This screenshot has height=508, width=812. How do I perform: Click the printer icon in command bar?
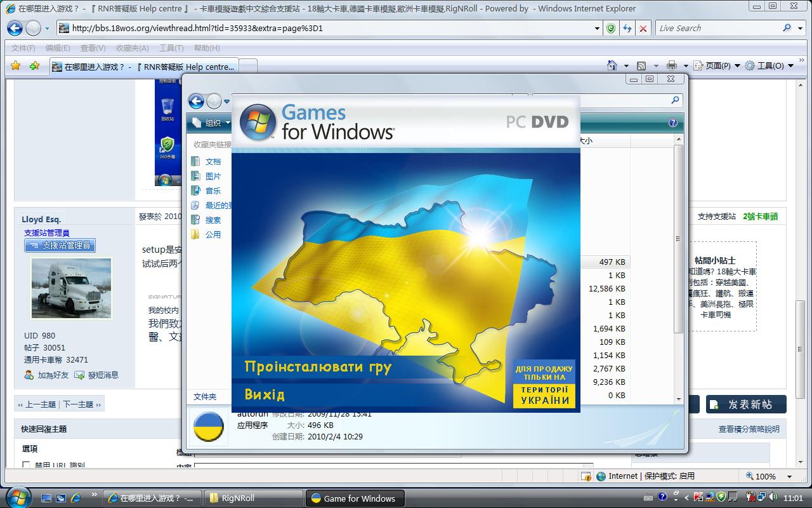point(672,65)
